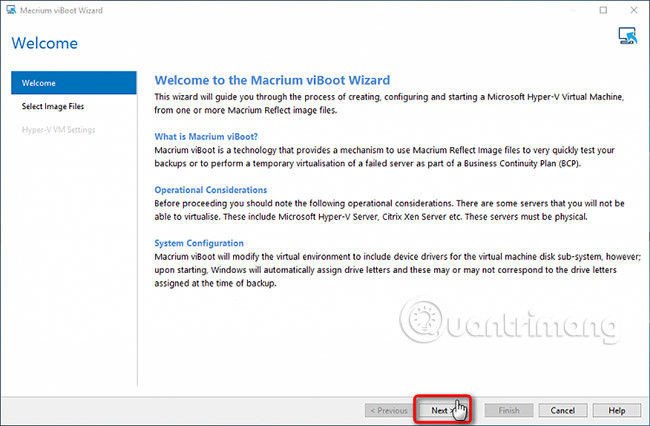650x426 pixels.
Task: Click the 'Macrium viBoot Wizard' window title text
Action: 61,10
